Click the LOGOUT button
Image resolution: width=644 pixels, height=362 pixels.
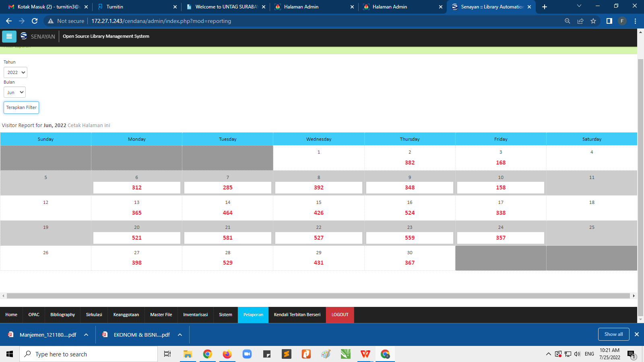click(340, 315)
